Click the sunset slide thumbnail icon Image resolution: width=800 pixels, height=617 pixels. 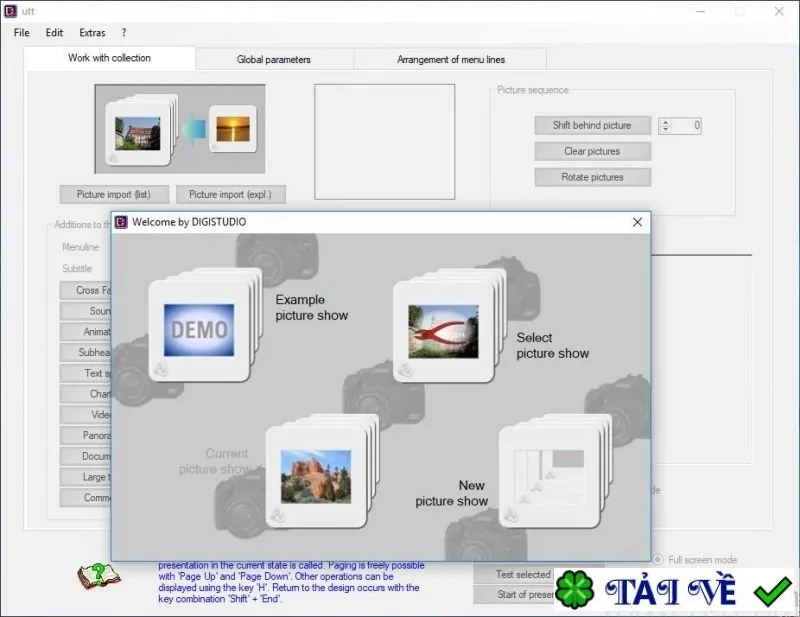[x=233, y=129]
